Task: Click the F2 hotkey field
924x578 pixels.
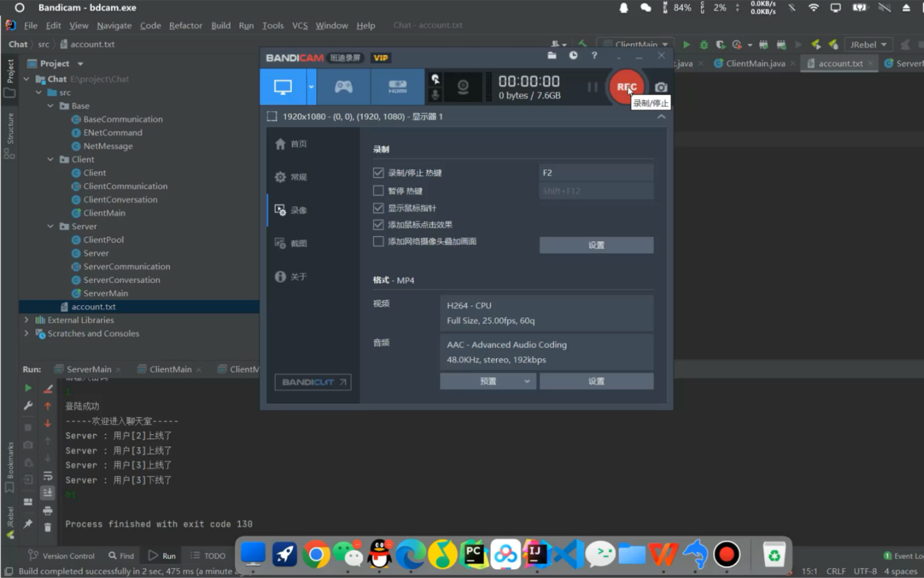Action: click(596, 172)
